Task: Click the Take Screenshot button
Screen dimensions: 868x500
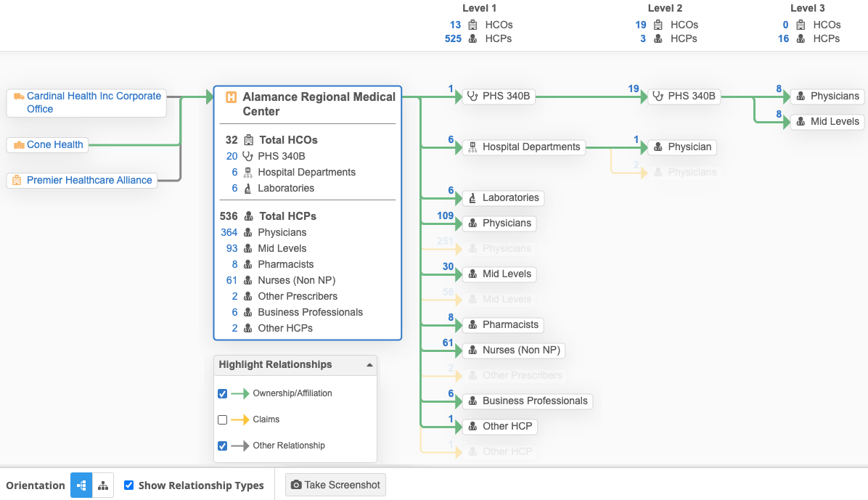Action: tap(335, 485)
